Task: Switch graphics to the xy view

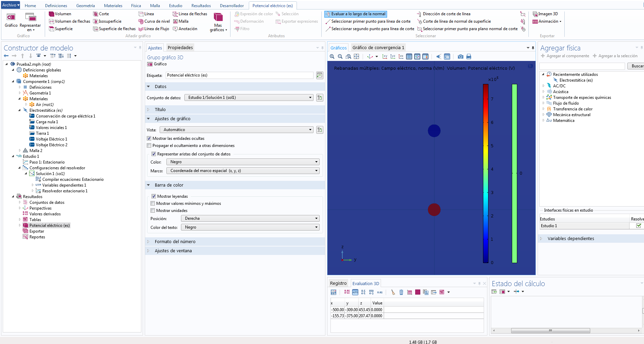Action: 385,57
